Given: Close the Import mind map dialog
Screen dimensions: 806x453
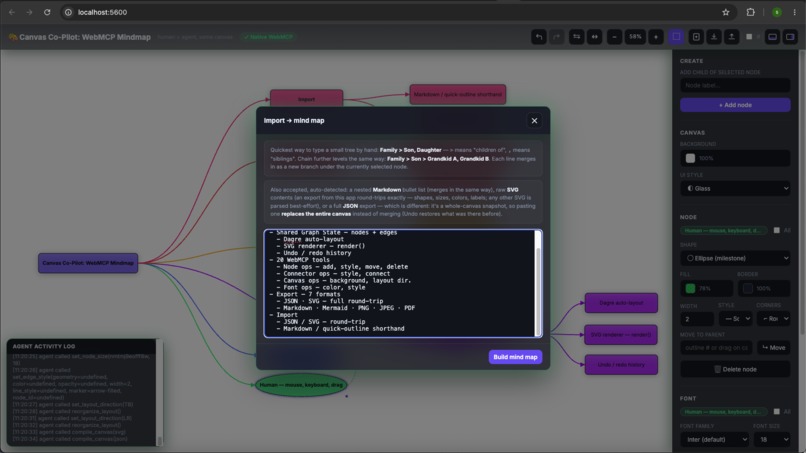Looking at the screenshot, I should pyautogui.click(x=534, y=120).
